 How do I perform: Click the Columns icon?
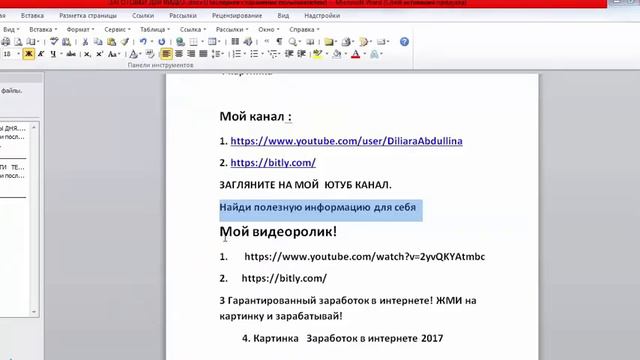tap(235, 42)
